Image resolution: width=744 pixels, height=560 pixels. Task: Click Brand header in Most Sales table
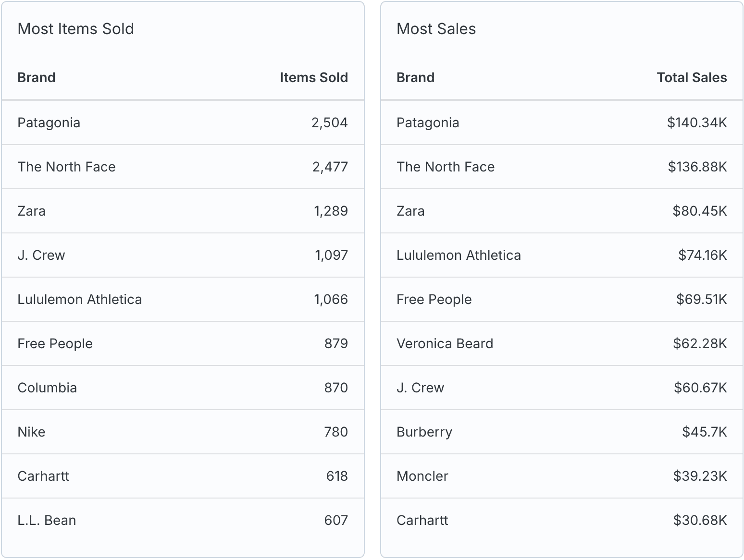(415, 77)
